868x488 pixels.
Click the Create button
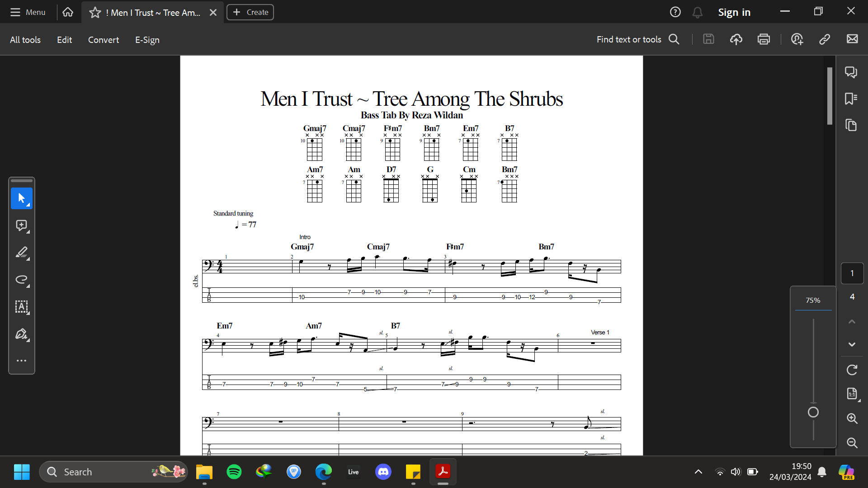pos(250,12)
